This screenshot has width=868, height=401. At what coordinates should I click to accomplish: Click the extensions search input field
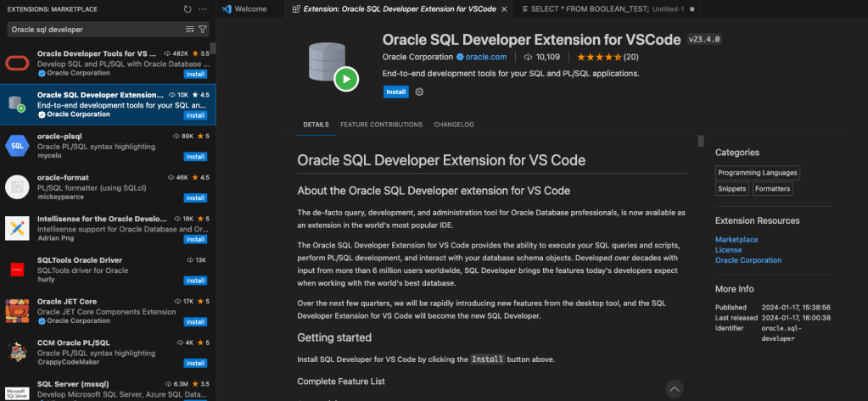click(x=93, y=29)
